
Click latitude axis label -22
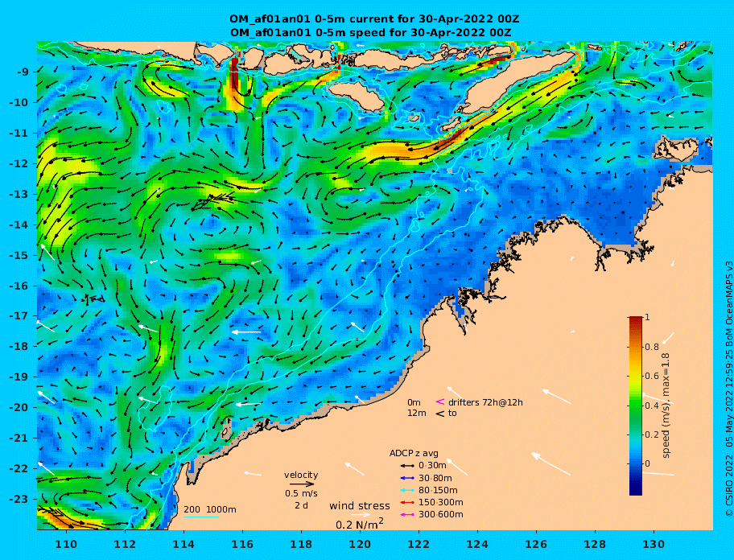point(19,469)
